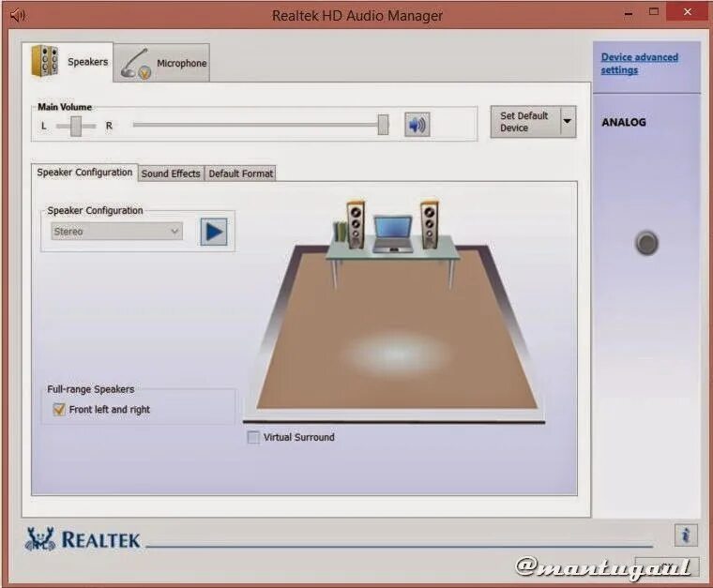The height and width of the screenshot is (588, 713).
Task: Click the Full-range Speakers label
Action: point(91,389)
